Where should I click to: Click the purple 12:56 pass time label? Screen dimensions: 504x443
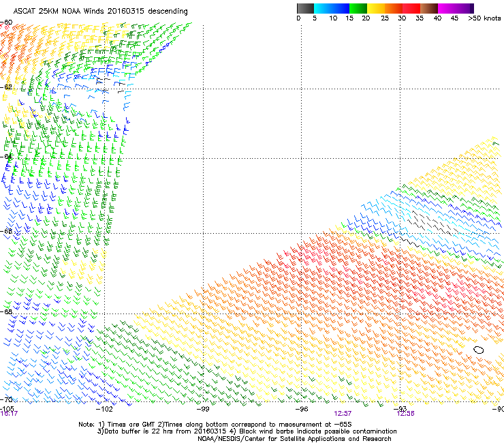point(406,414)
